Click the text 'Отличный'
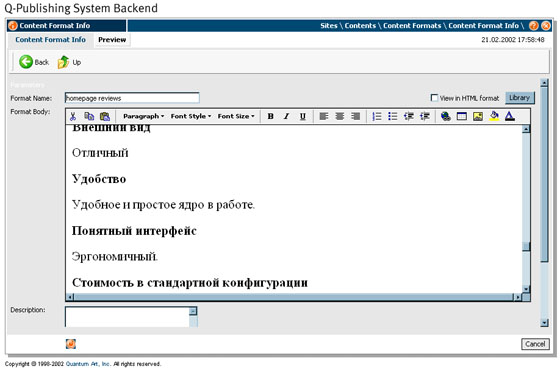This screenshot has width=560, height=372. [x=100, y=153]
